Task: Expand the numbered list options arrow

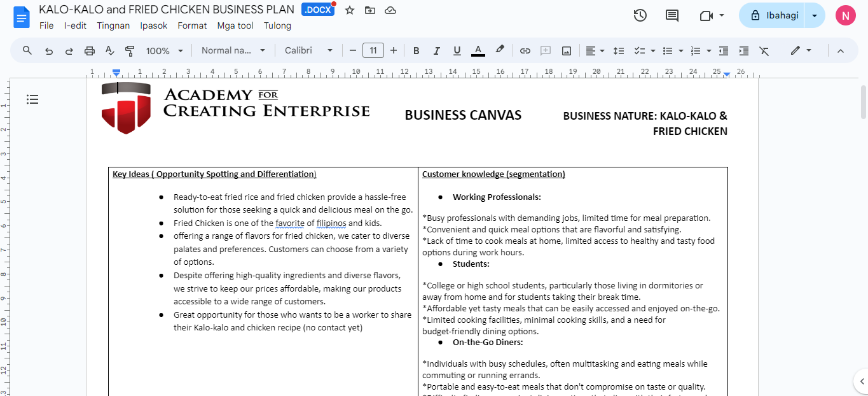Action: [709, 50]
